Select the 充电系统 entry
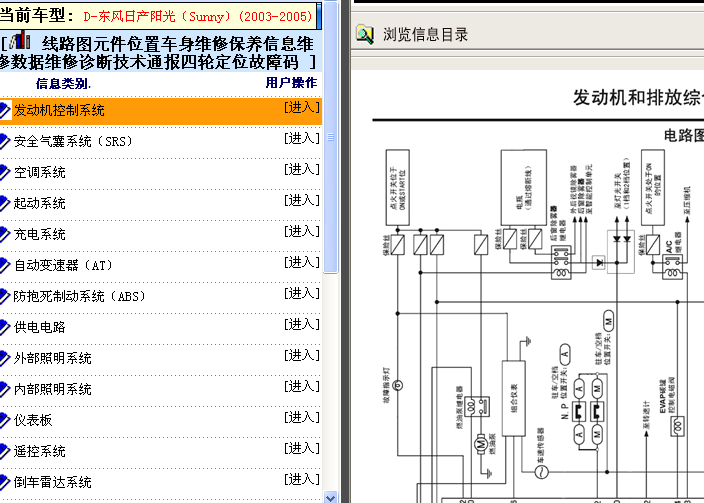 [40, 234]
